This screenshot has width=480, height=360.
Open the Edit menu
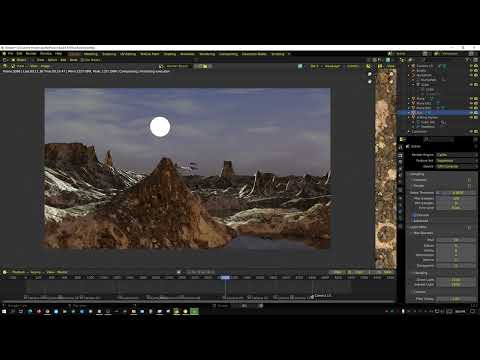(x=19, y=54)
